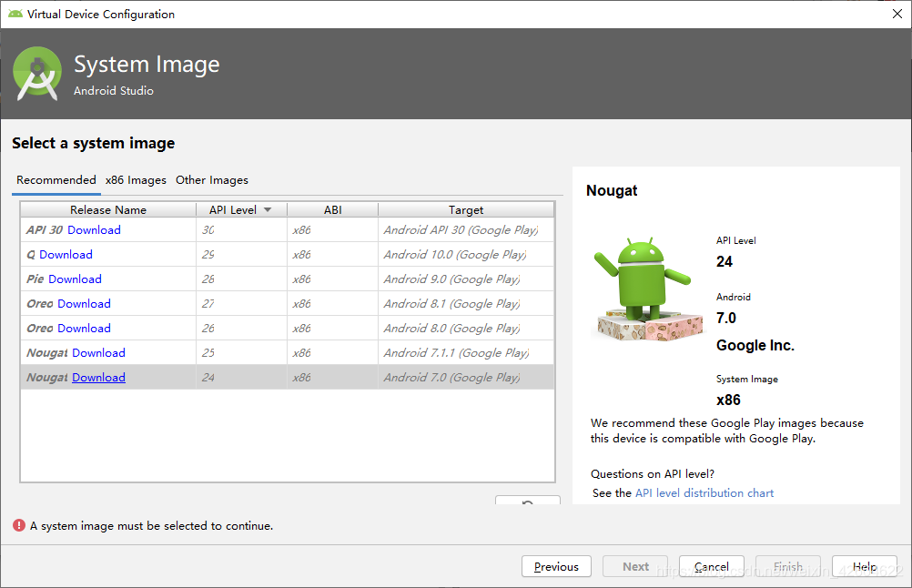Image resolution: width=912 pixels, height=588 pixels.
Task: Download Nougat API 25 image
Action: (99, 352)
